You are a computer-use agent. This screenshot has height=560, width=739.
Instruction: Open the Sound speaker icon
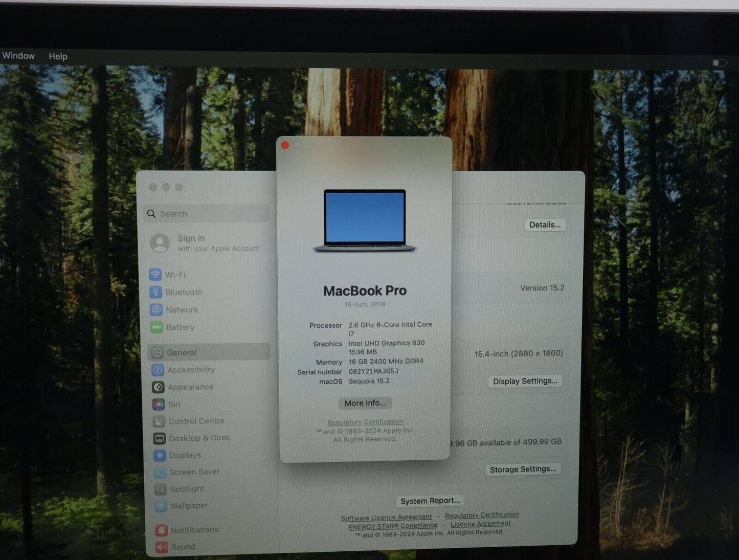[162, 547]
